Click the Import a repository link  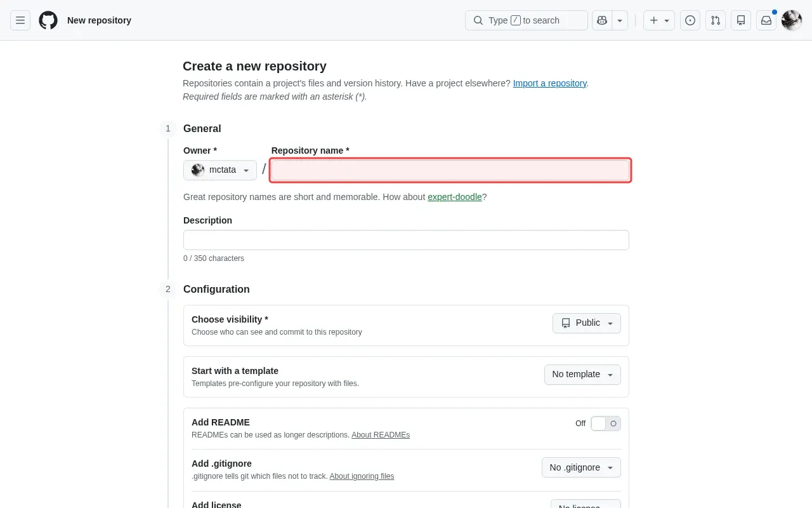coord(549,83)
